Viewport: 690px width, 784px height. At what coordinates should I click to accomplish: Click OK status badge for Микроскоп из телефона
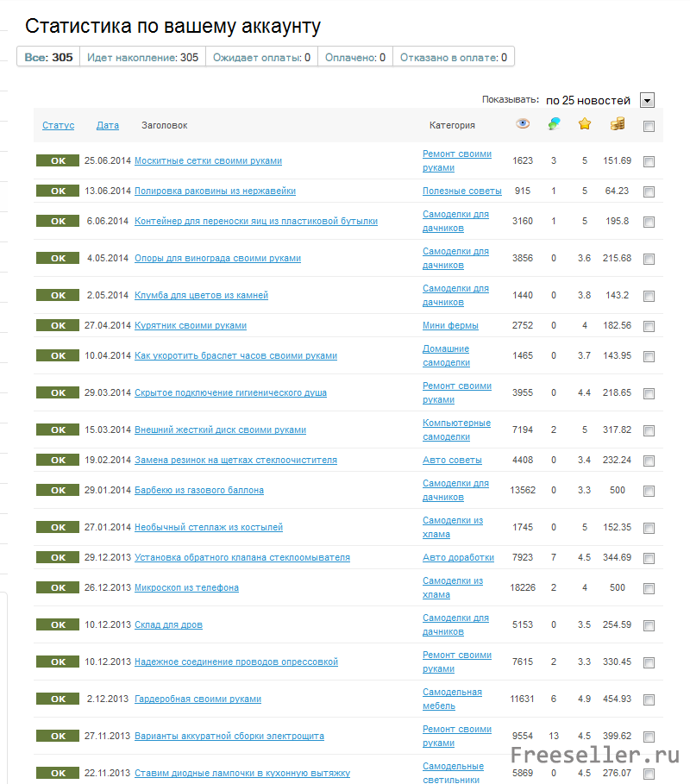pos(58,587)
